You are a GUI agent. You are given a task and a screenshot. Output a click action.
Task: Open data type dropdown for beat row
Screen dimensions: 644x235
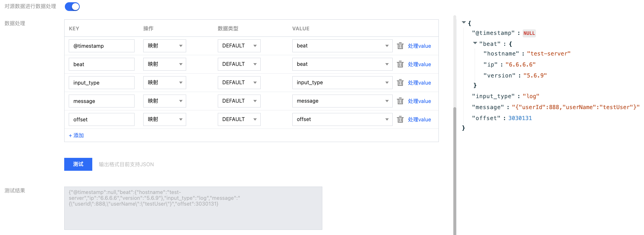tap(239, 64)
